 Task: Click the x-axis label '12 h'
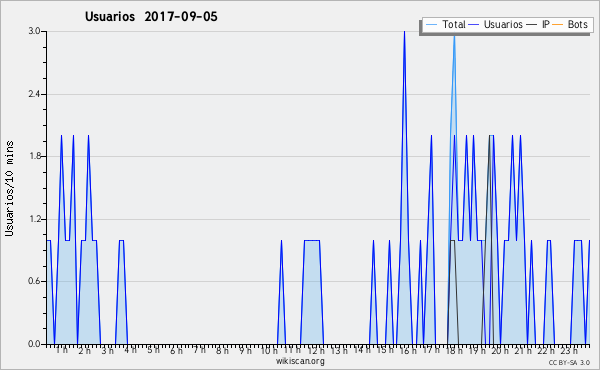(316, 350)
